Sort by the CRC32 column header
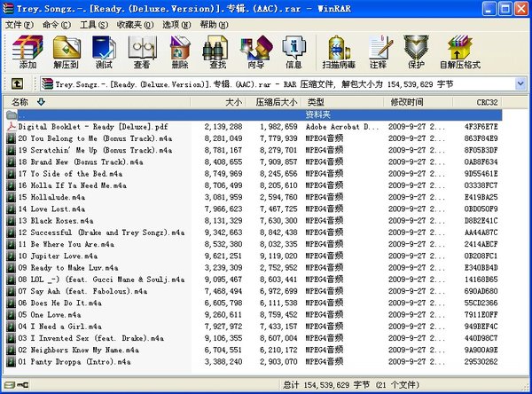This screenshot has height=394, width=532. click(478, 102)
